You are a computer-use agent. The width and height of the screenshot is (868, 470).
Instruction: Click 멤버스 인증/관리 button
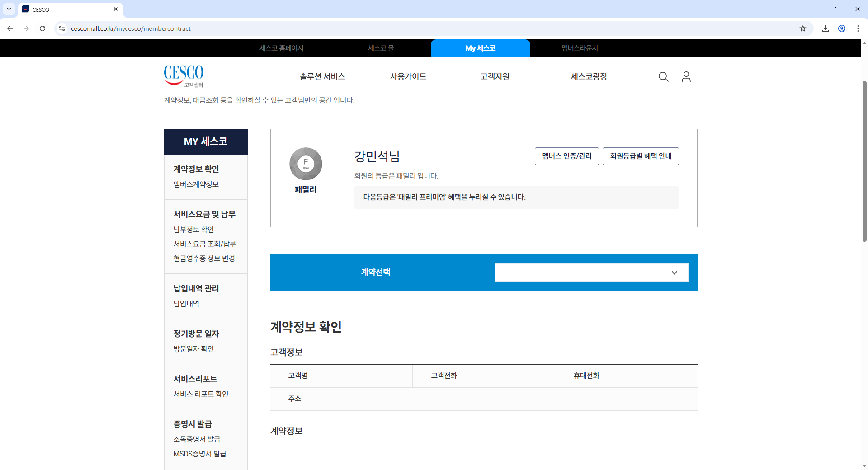click(x=566, y=156)
